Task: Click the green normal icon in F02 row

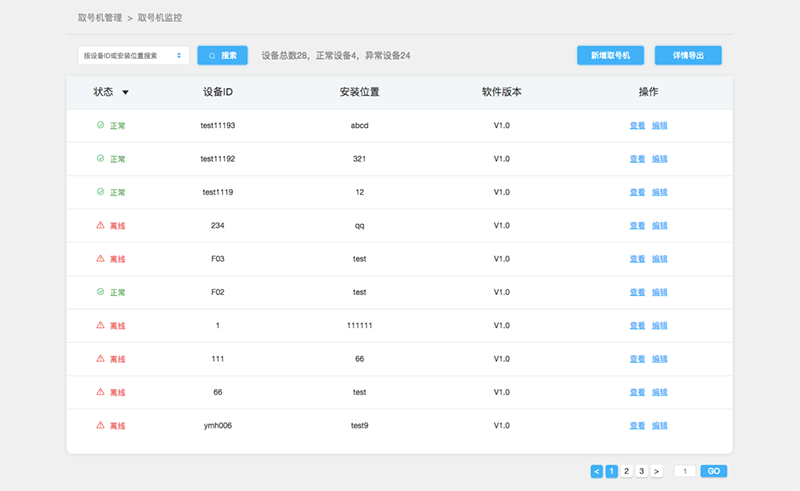Action: 101,292
